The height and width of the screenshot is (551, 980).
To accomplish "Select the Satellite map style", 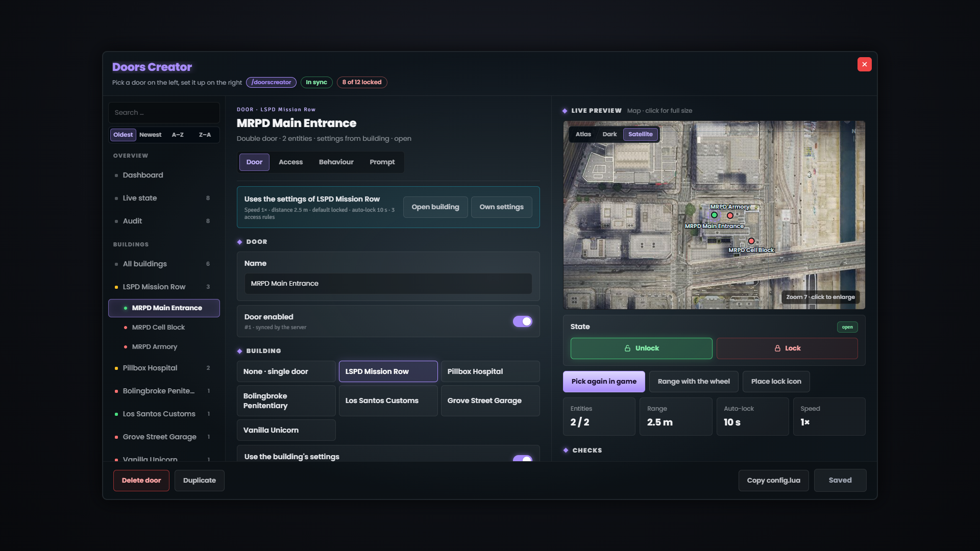I will 641,134.
